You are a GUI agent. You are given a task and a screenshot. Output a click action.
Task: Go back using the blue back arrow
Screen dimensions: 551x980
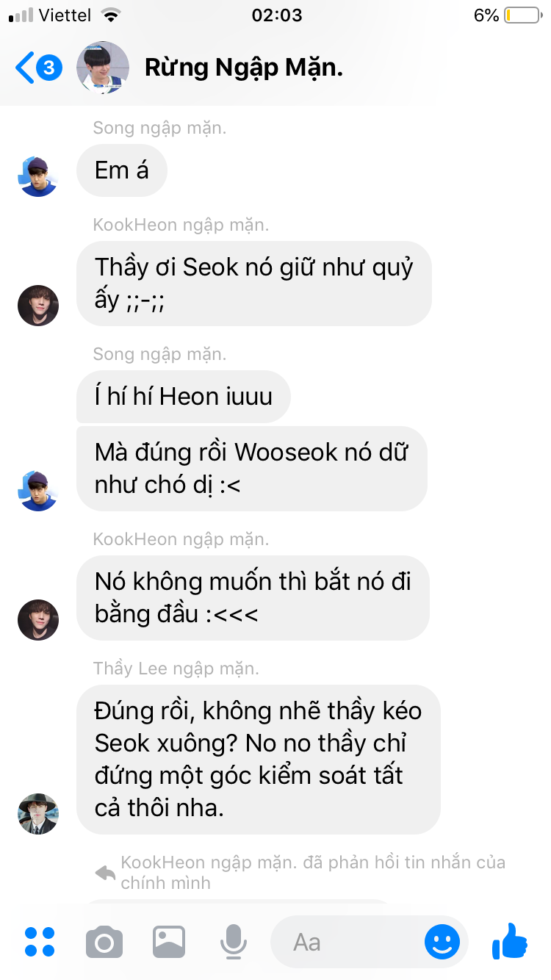point(24,68)
